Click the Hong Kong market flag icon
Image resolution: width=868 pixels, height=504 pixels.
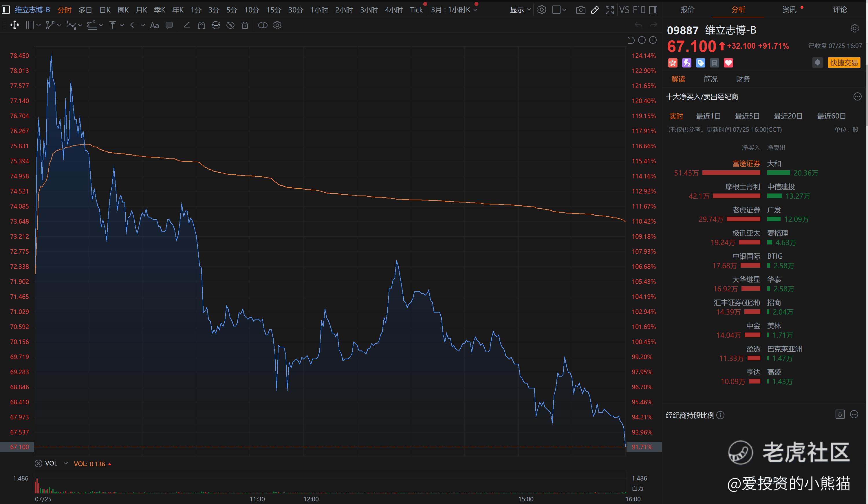click(673, 63)
